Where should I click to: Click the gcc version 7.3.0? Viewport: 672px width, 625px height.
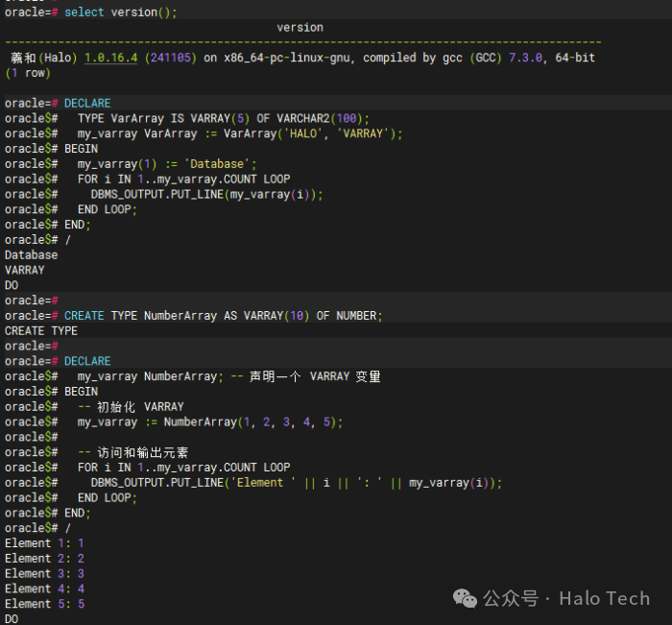[525, 58]
